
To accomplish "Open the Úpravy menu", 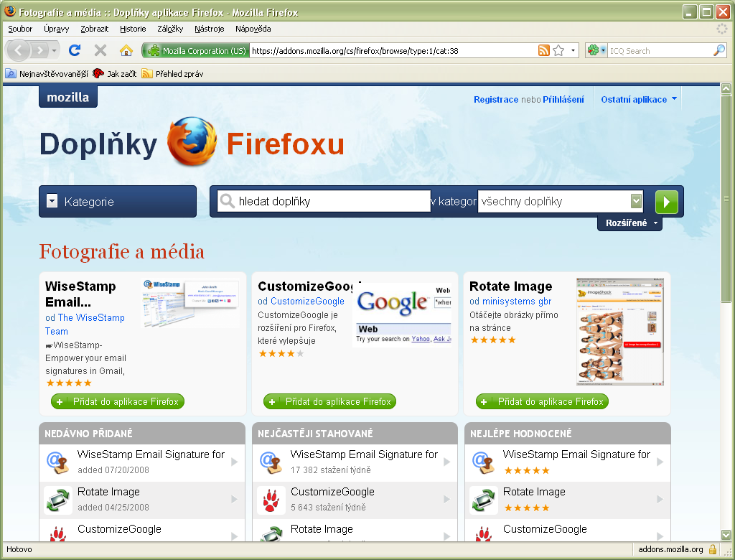I will pyautogui.click(x=56, y=29).
